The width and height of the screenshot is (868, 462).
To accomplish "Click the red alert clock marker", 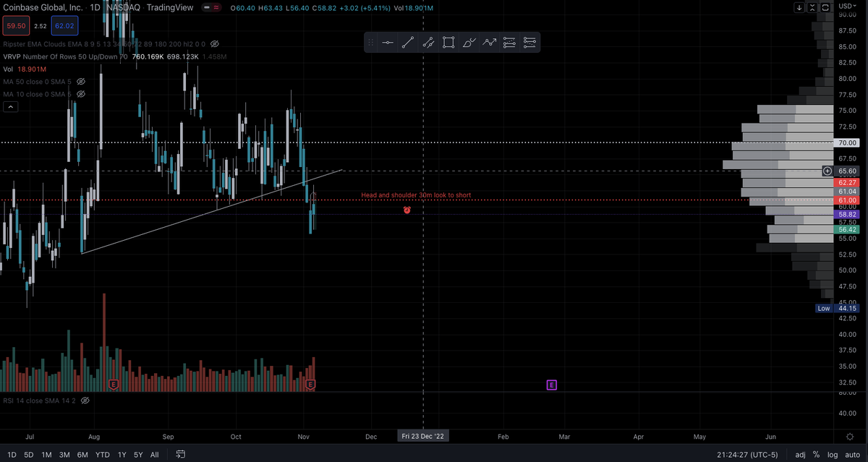I will pyautogui.click(x=407, y=210).
